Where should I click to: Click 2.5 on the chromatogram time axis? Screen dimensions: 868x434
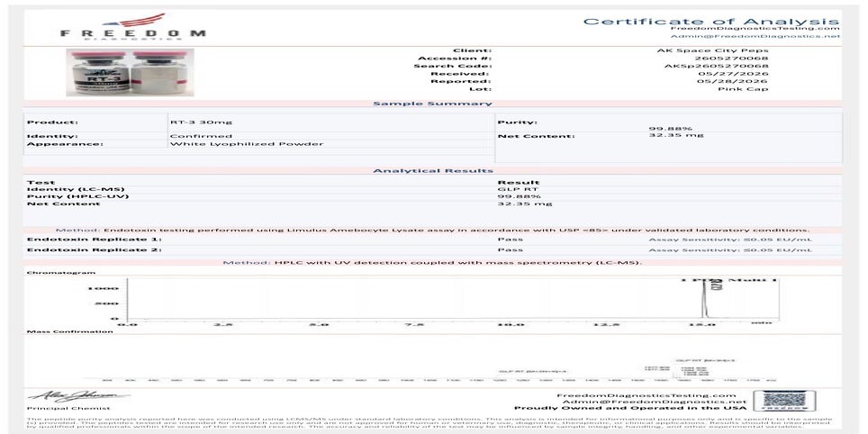(223, 324)
